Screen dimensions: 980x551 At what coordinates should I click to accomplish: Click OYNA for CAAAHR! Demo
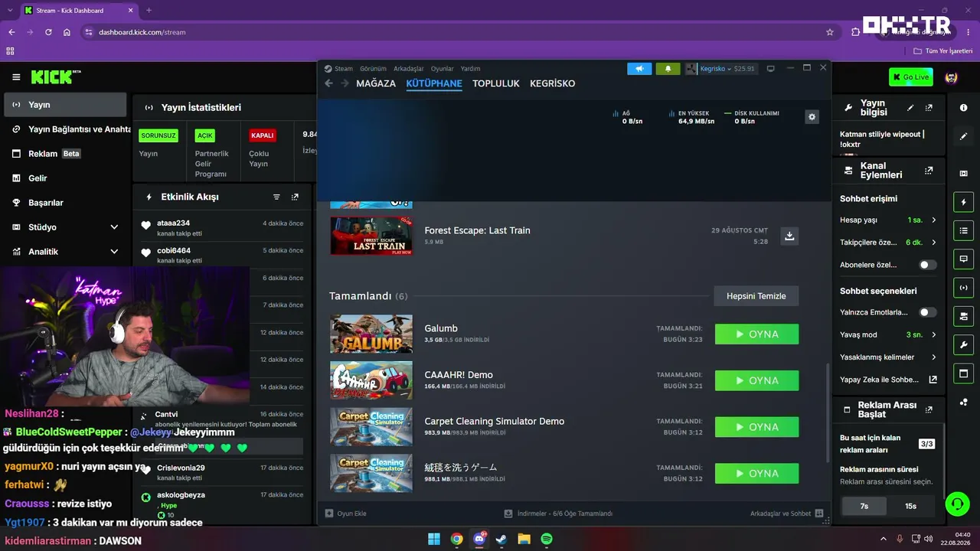click(x=756, y=380)
